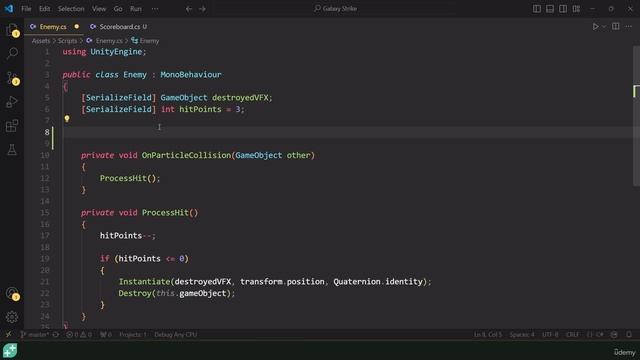
Task: Select Scripts in the breadcrumb
Action: [67, 41]
